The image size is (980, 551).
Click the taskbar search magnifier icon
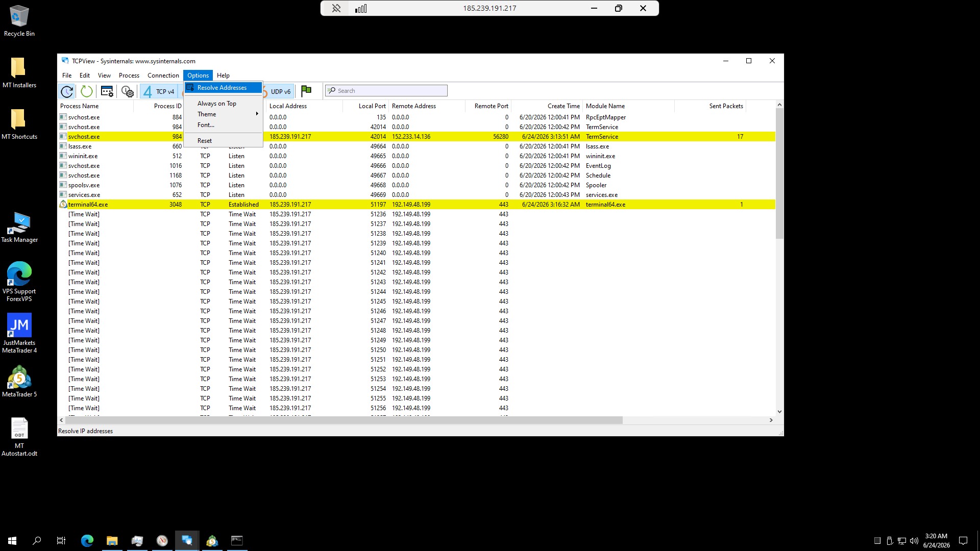point(37,541)
